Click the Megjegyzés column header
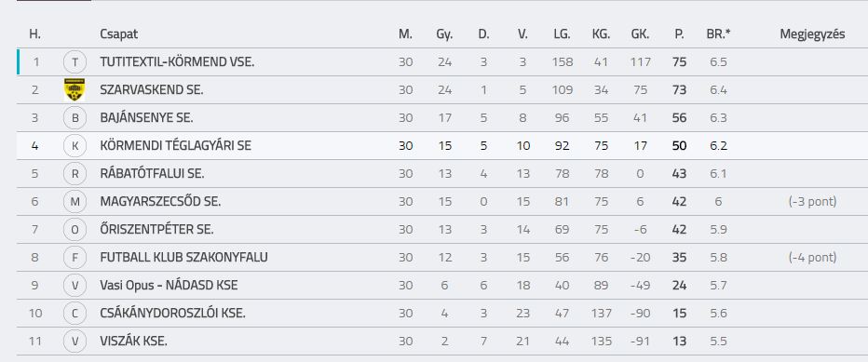The height and width of the screenshot is (362, 868). click(812, 34)
